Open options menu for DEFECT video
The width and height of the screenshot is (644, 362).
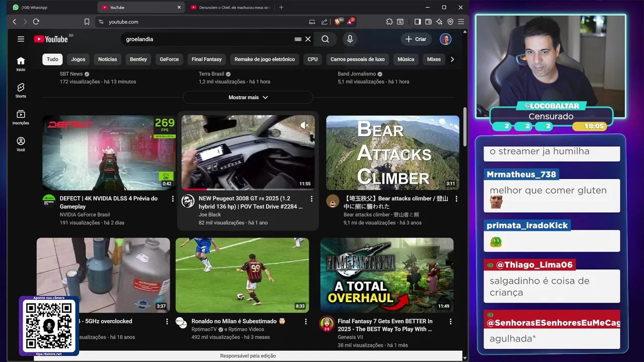pos(173,199)
